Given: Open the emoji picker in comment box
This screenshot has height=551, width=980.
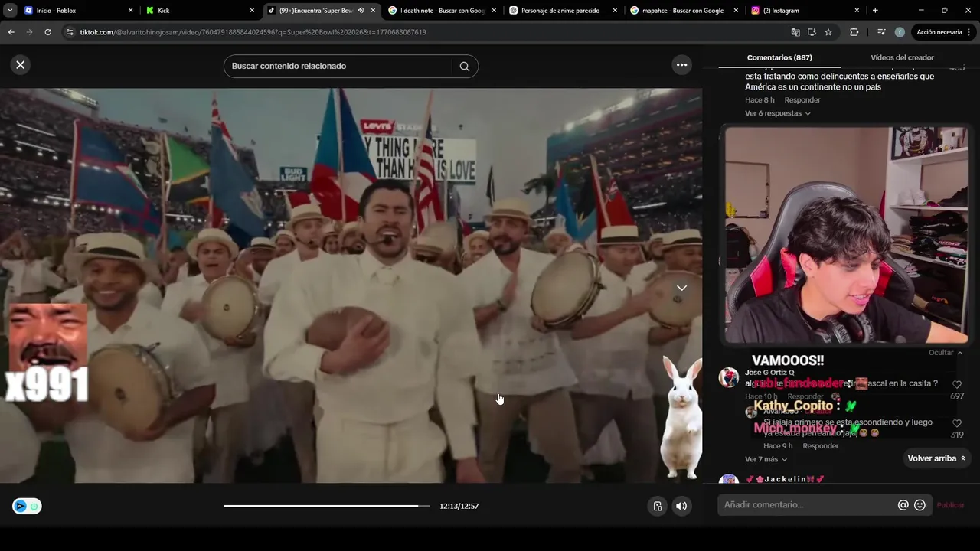Looking at the screenshot, I should click(920, 505).
